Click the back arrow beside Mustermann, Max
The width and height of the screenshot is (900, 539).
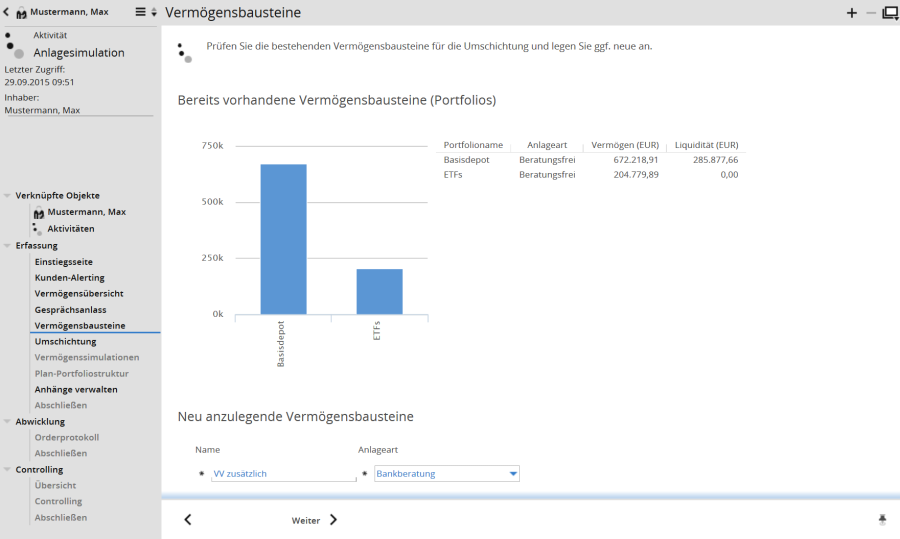pos(7,12)
